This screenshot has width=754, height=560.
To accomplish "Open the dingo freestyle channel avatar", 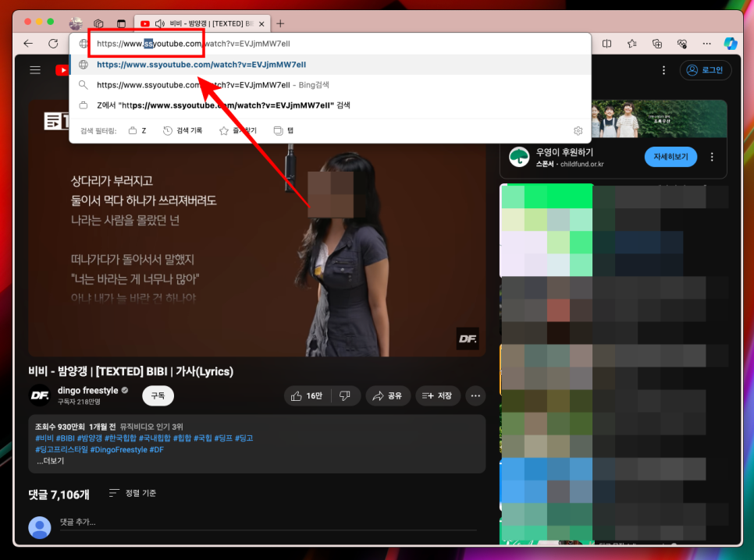I will tap(40, 395).
